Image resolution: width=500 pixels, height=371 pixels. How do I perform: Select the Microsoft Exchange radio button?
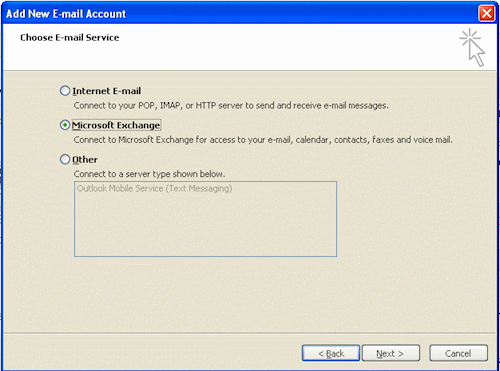tap(65, 125)
